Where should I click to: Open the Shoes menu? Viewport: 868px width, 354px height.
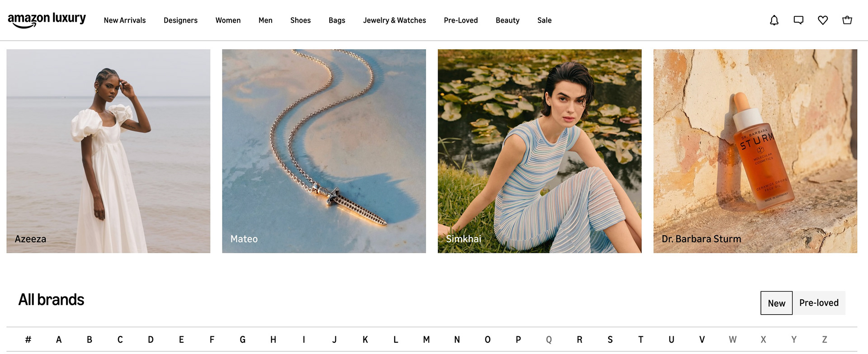(300, 20)
